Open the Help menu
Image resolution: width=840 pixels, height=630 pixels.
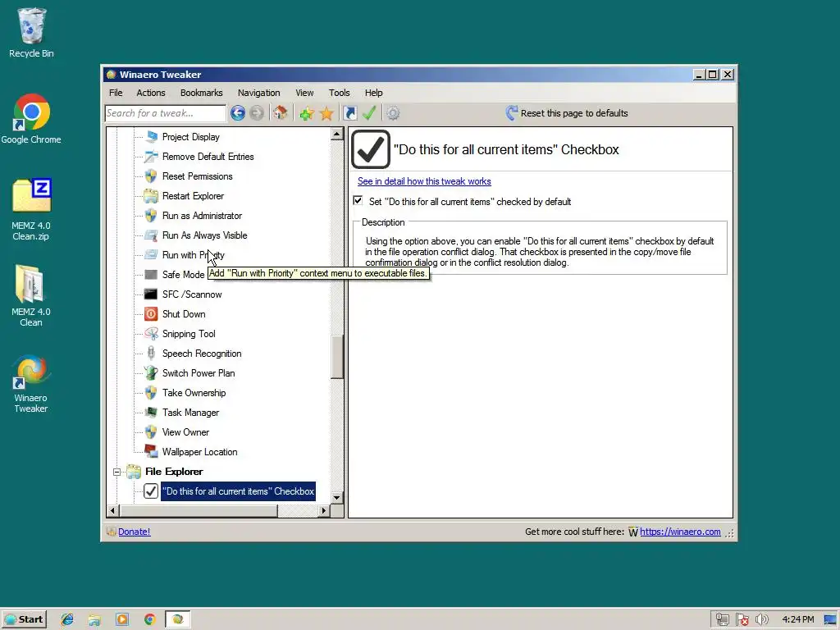click(373, 93)
